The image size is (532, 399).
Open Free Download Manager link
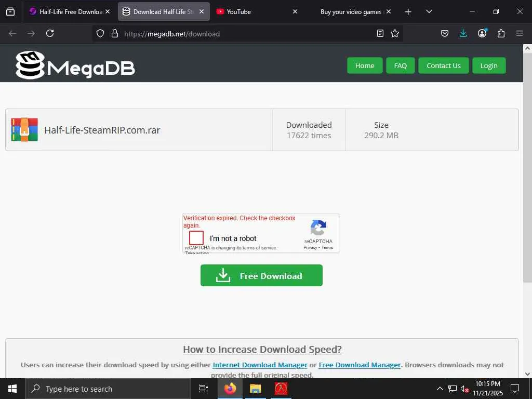[x=360, y=365]
